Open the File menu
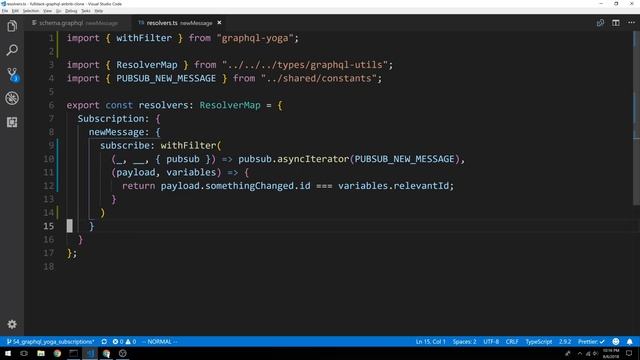640x360 pixels. 5,11
